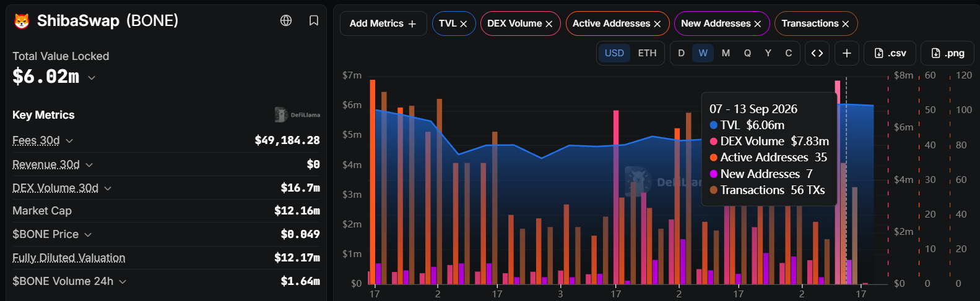Viewport: 980px width, 301px height.
Task: Export the chart as .png
Action: 947,53
